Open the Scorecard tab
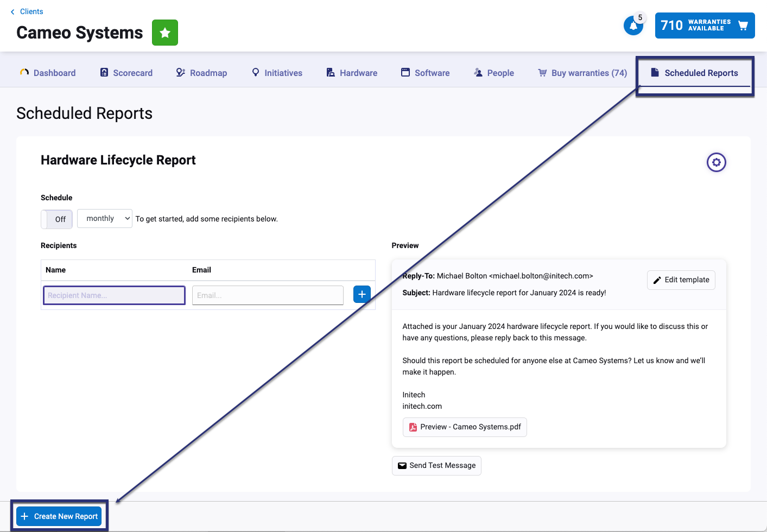767x532 pixels. coord(125,72)
